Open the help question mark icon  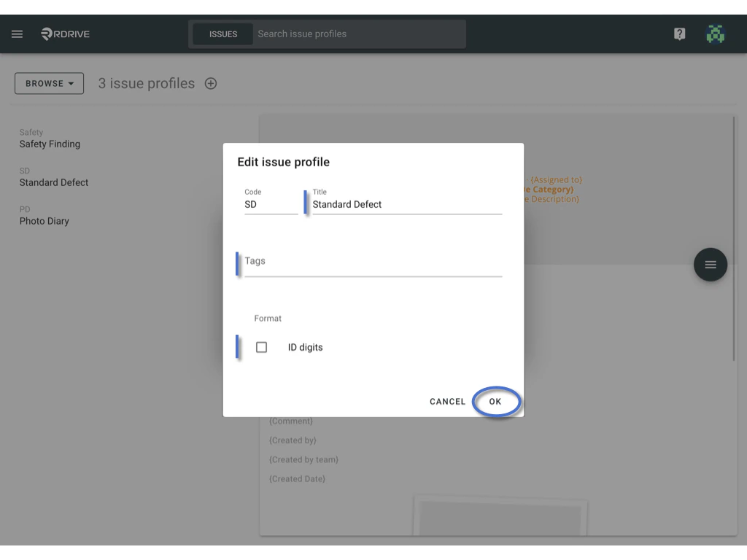click(x=678, y=34)
